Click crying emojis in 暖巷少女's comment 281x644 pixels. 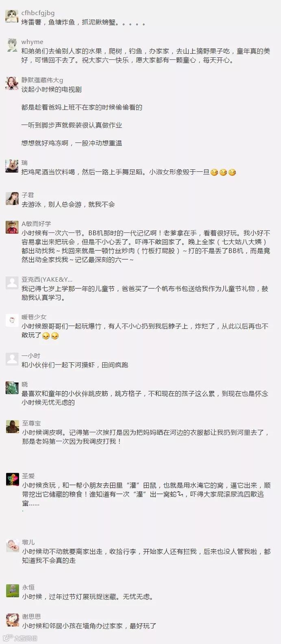point(51,336)
